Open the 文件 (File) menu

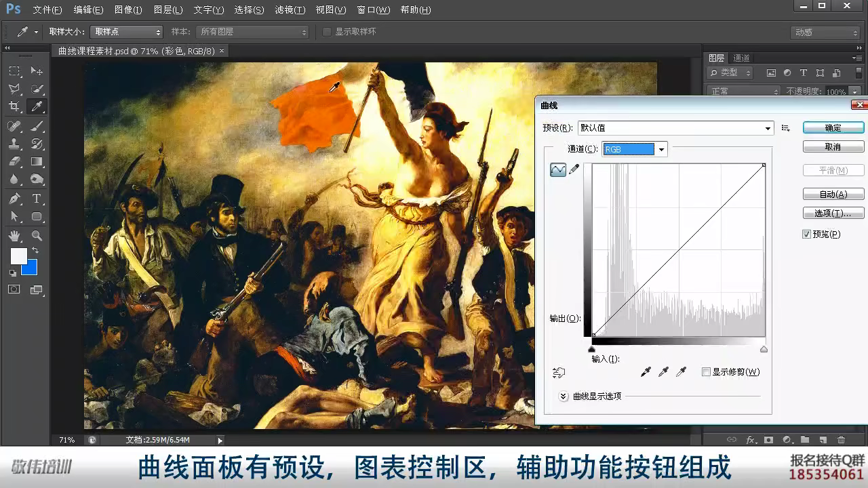tap(47, 10)
